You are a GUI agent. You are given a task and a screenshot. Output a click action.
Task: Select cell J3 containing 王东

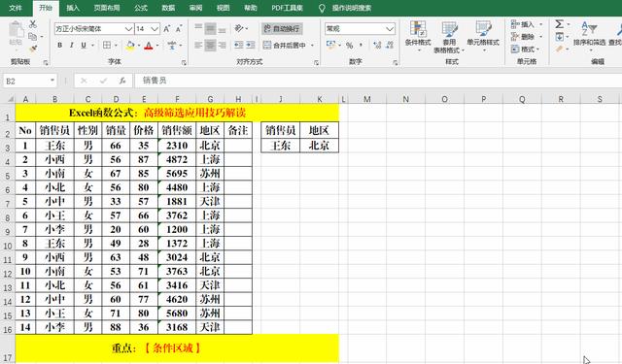point(281,146)
